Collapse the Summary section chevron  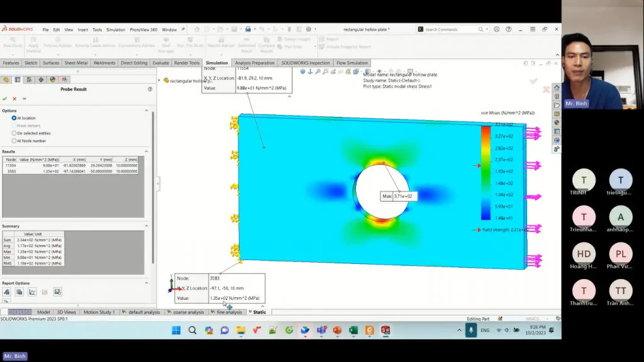point(147,226)
